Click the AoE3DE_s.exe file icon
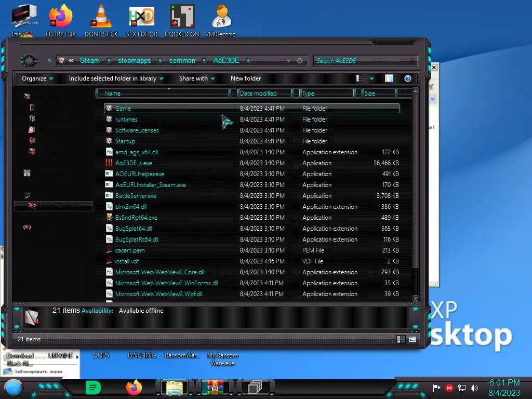 coord(109,163)
